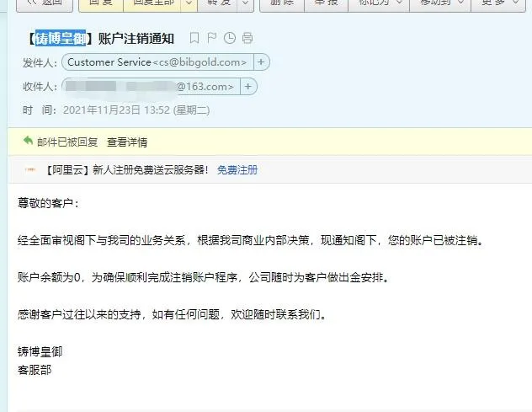The height and width of the screenshot is (412, 532).
Task: Click the 回复 button
Action: [x=101, y=3]
